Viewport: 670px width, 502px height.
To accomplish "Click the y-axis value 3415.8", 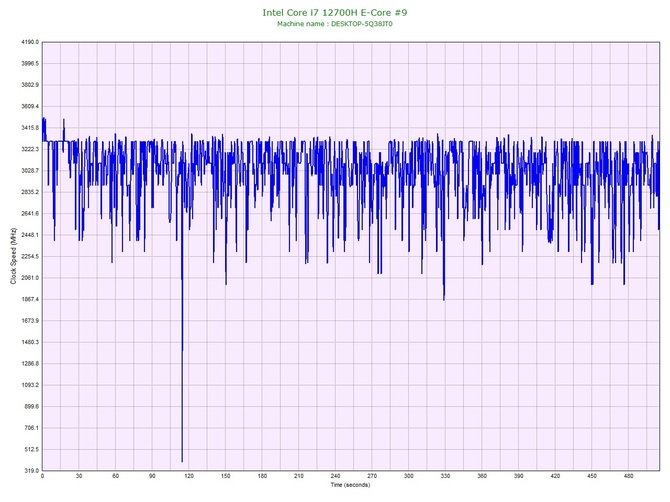I will [x=30, y=128].
